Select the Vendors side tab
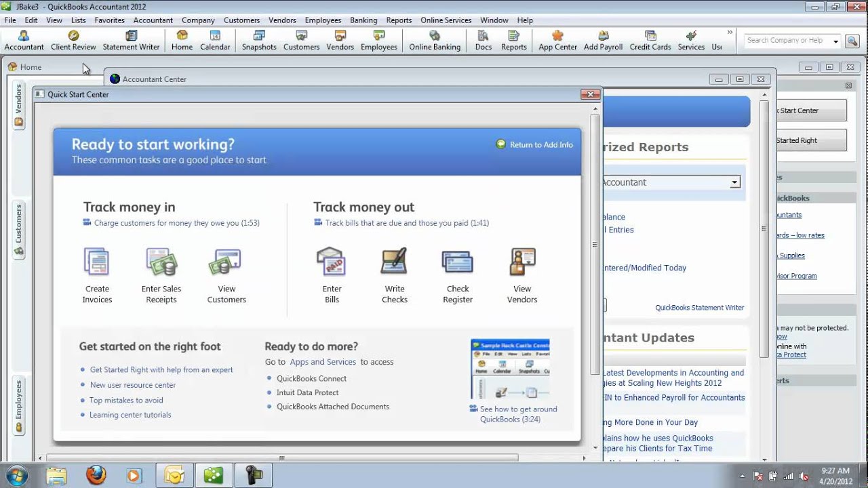The width and height of the screenshot is (868, 488). (19, 104)
